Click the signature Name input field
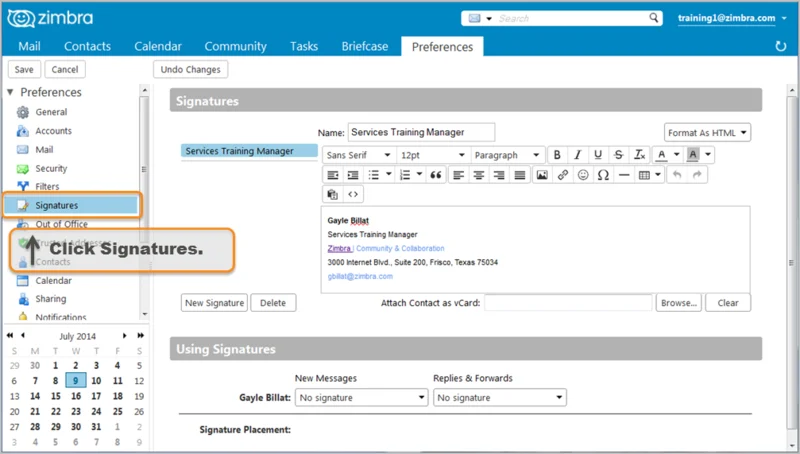 [x=421, y=132]
